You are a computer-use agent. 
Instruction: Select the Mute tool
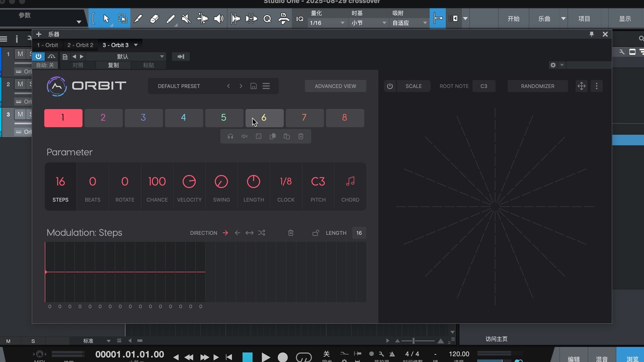(x=186, y=19)
